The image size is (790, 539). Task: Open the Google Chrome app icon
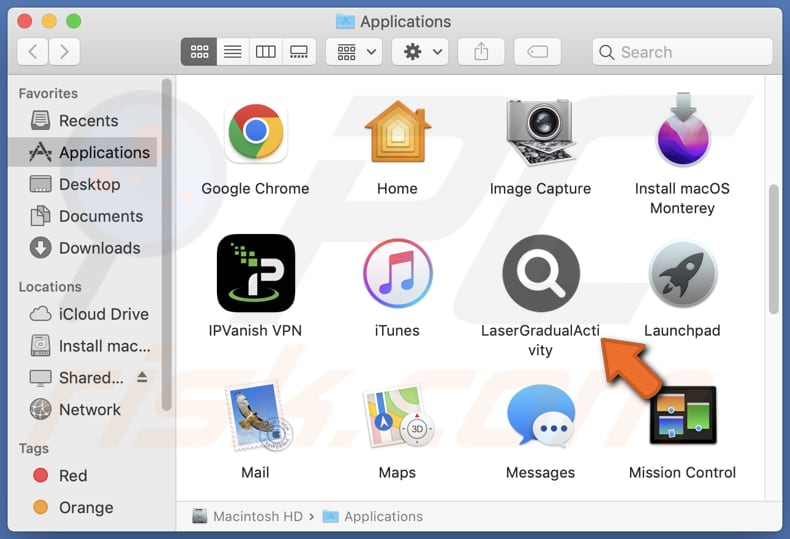click(256, 132)
